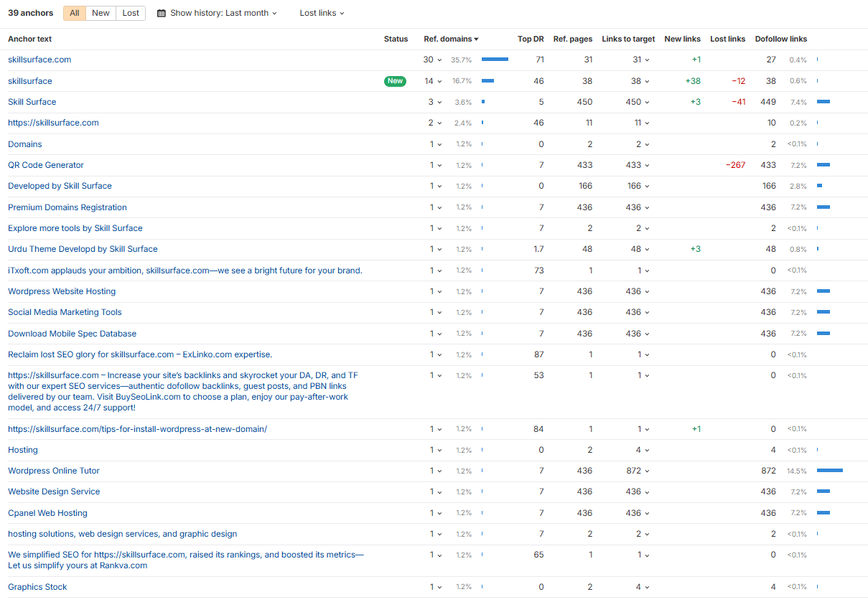Open the Domains anchor link

coord(25,144)
